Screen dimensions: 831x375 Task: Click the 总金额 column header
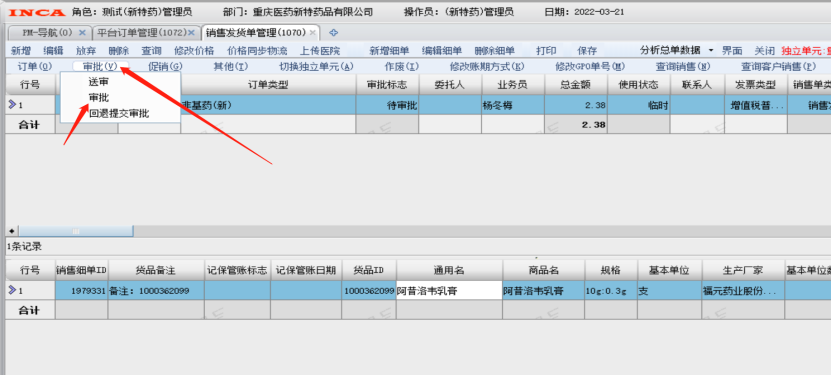576,85
